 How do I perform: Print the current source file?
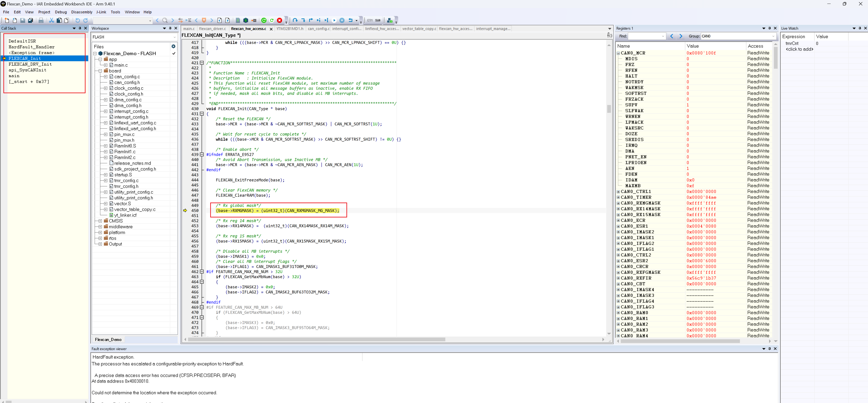coord(41,21)
